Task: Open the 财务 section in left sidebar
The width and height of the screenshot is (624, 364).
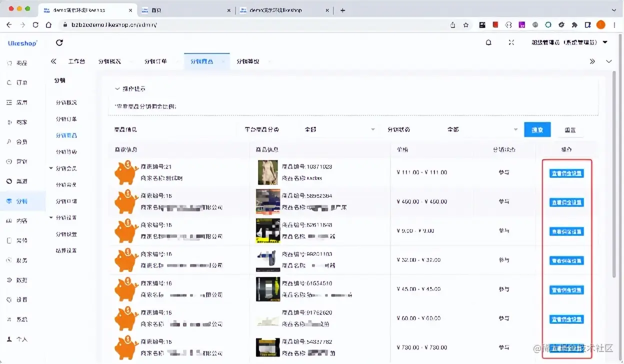Action: (x=17, y=260)
